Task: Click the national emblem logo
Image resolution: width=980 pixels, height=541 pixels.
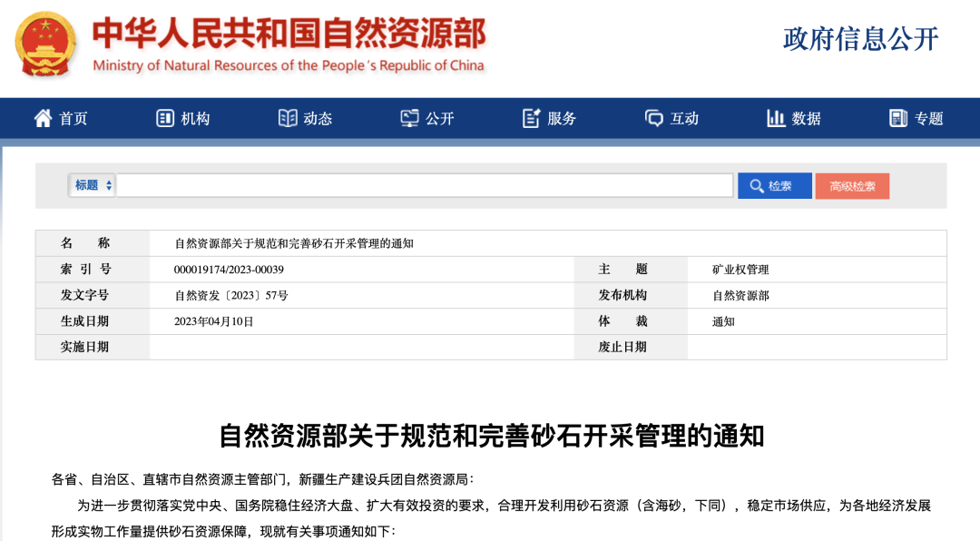Action: click(47, 44)
